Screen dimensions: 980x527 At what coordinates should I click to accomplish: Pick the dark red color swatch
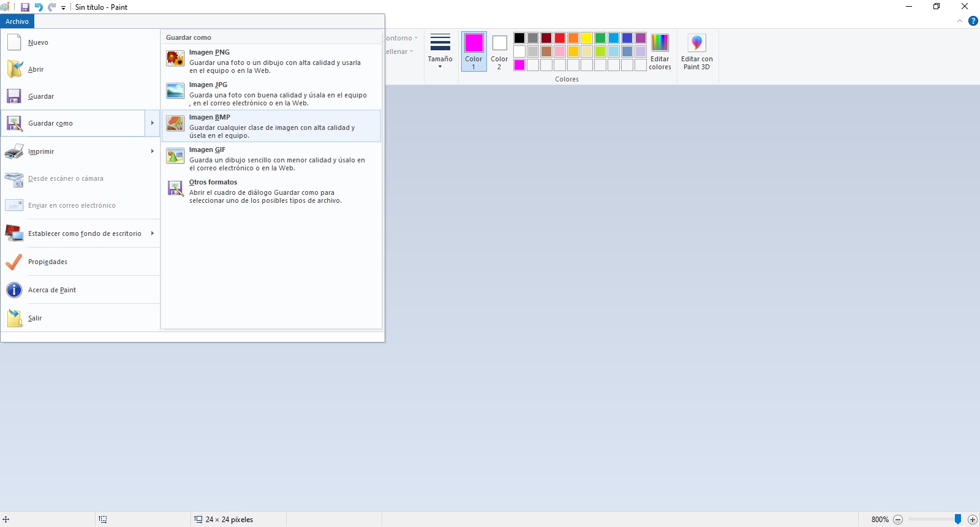[546, 38]
